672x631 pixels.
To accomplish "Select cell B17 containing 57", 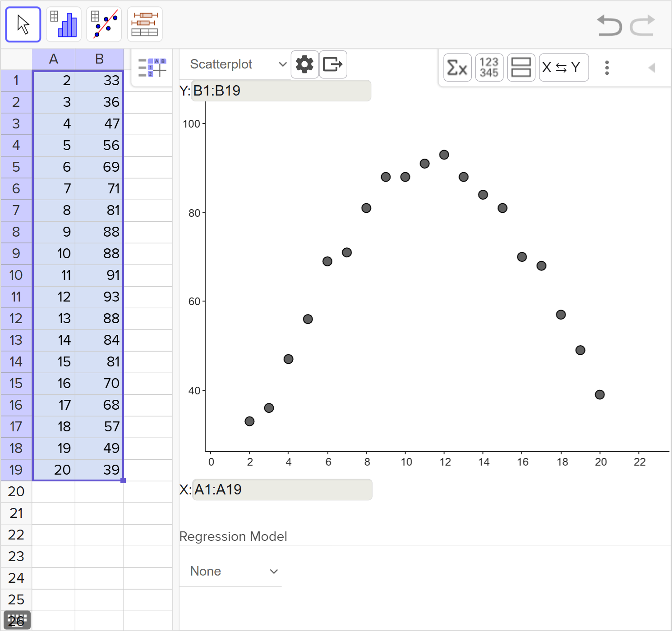I will (x=99, y=427).
